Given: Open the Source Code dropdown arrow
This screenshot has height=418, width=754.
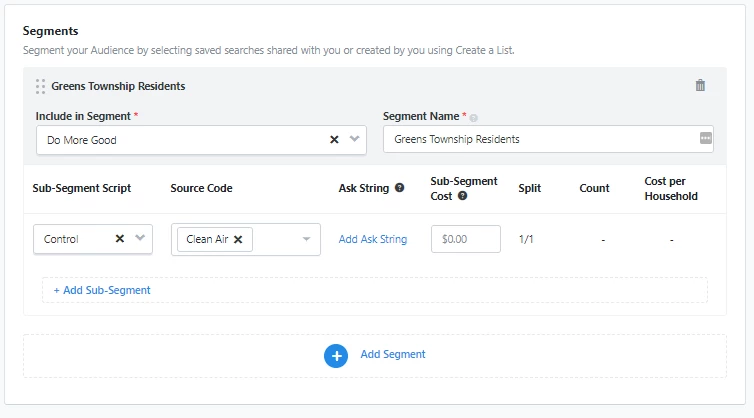Looking at the screenshot, I should click(305, 239).
